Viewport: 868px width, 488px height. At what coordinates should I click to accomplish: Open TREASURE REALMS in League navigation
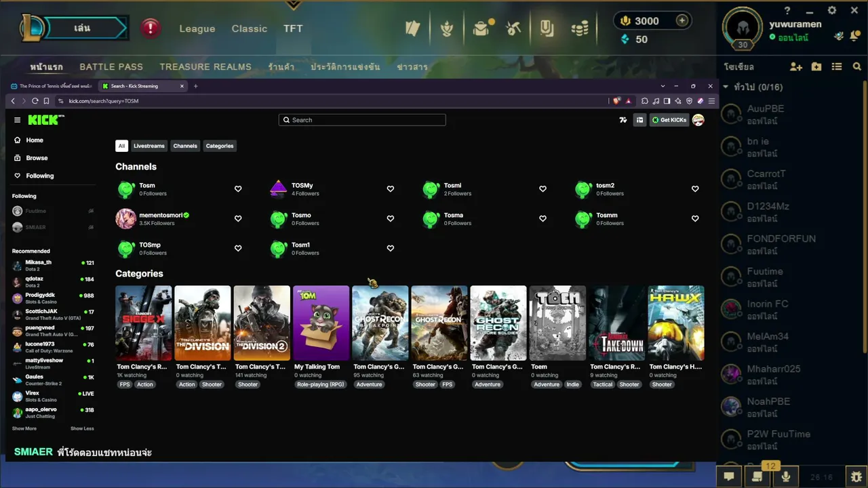point(205,66)
